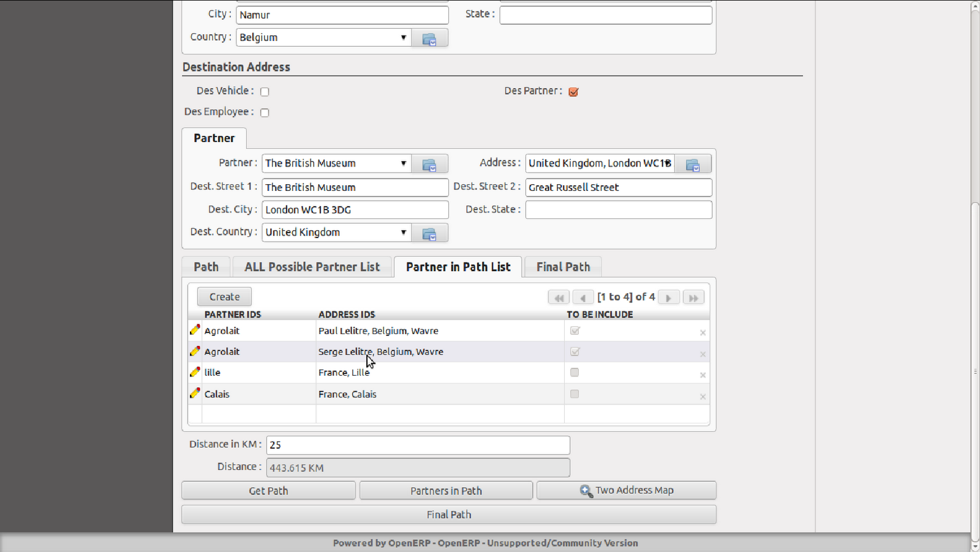Sort by TO BE INCLUDE column header

click(600, 315)
